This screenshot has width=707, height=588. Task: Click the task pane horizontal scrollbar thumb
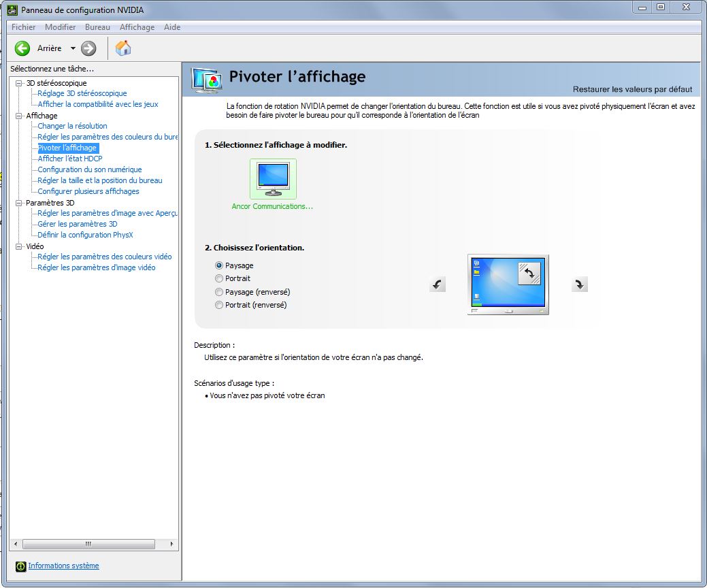point(88,544)
